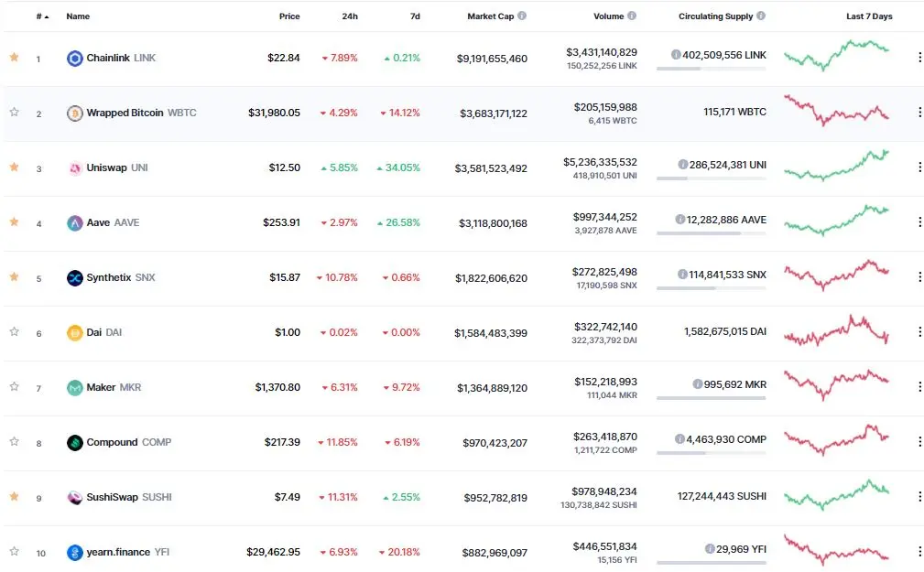Open the yearn.finance YFI coin page
924x572 pixels.
[128, 552]
